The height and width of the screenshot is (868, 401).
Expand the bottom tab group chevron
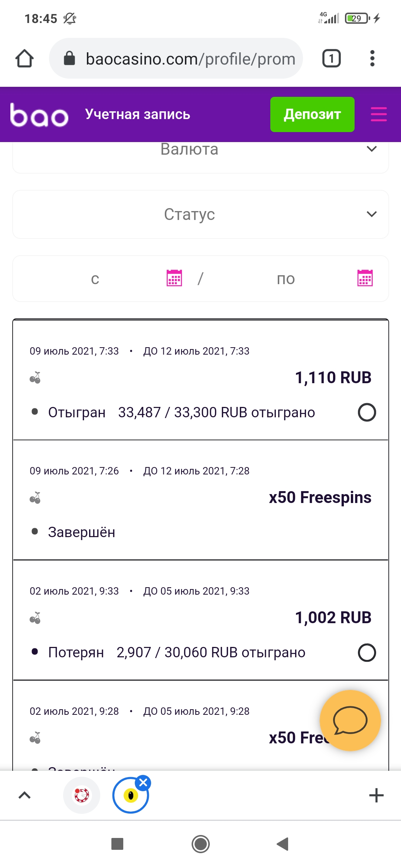coord(25,795)
